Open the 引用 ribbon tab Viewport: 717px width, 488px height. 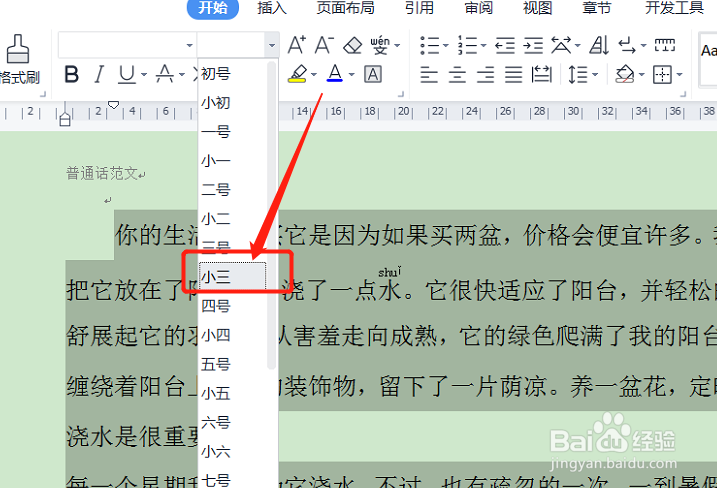(419, 8)
